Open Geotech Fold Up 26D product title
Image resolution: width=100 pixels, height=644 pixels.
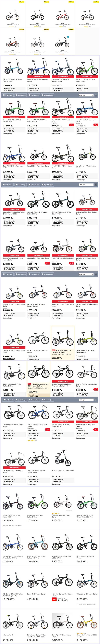tap(37, 351)
